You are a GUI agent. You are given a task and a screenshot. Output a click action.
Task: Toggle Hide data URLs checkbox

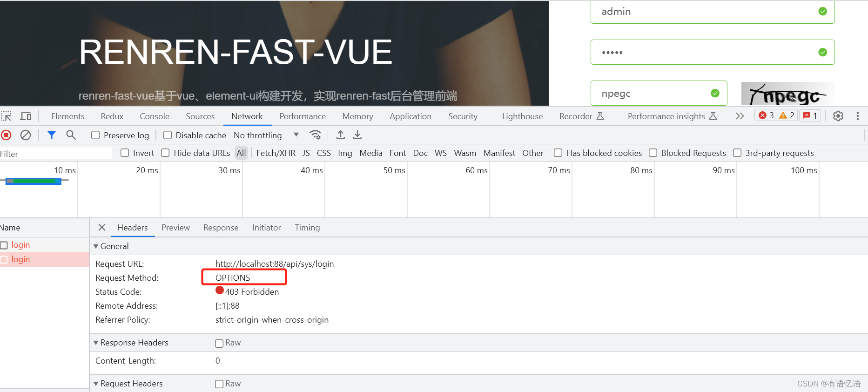165,153
